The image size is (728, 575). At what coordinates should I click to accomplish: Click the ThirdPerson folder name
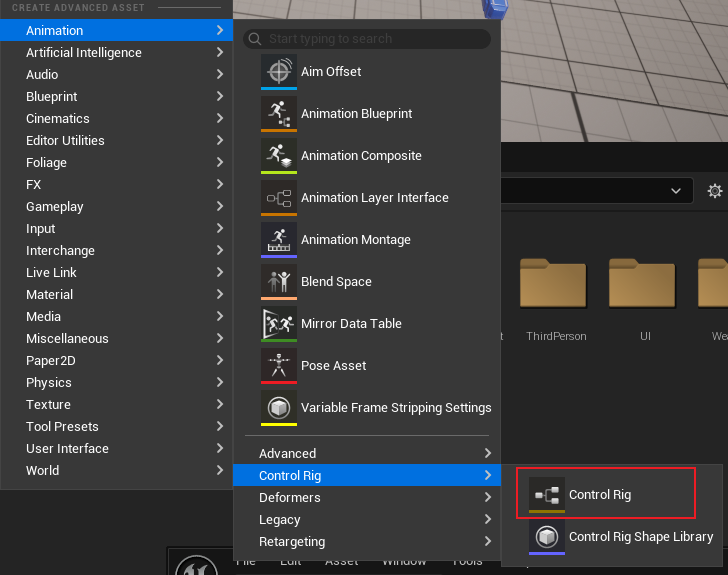pyautogui.click(x=556, y=336)
